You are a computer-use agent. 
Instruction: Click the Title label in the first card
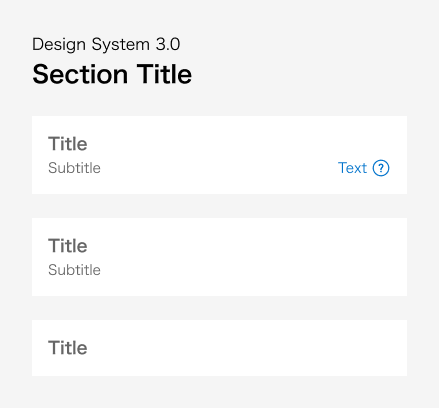coord(68,144)
